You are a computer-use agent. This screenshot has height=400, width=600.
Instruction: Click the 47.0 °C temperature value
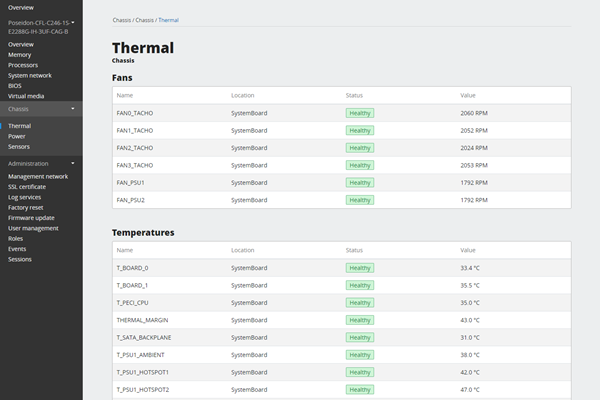click(x=470, y=390)
